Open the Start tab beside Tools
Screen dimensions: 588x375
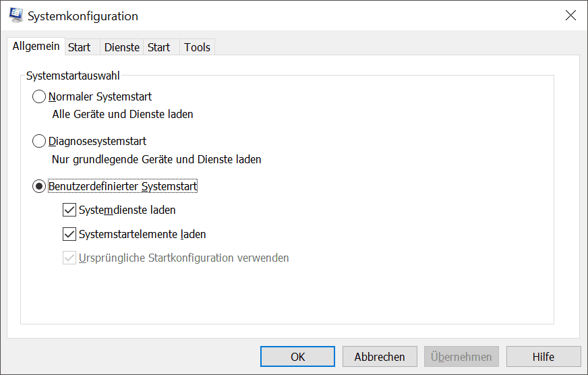pyautogui.click(x=159, y=47)
